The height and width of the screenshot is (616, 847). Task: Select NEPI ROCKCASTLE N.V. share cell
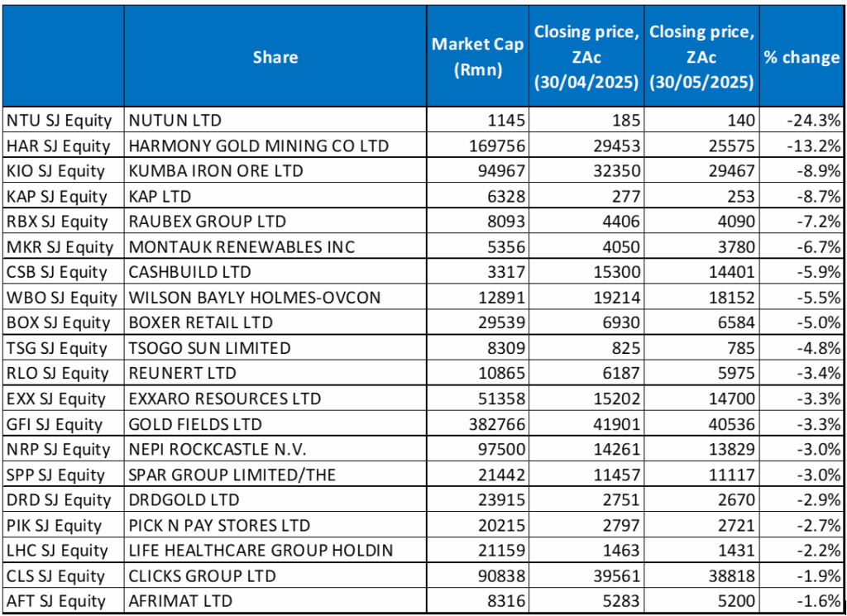coord(275,449)
